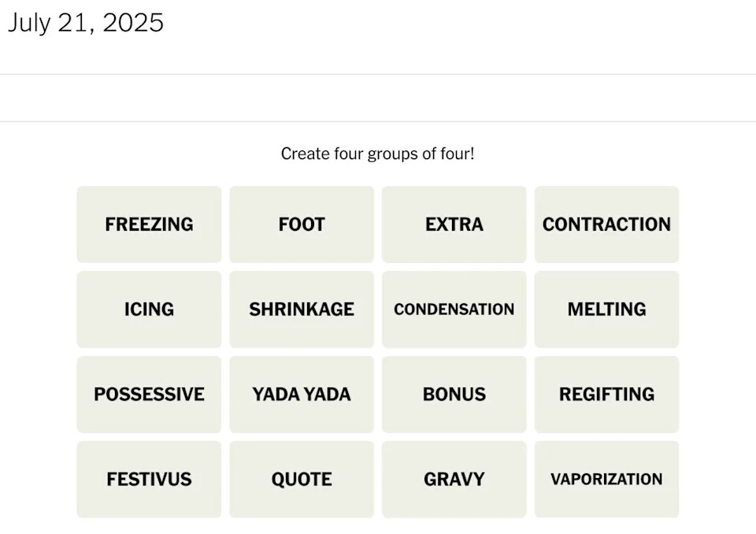756x534 pixels.
Task: Choose the CONDENSATION tile
Action: [454, 310]
